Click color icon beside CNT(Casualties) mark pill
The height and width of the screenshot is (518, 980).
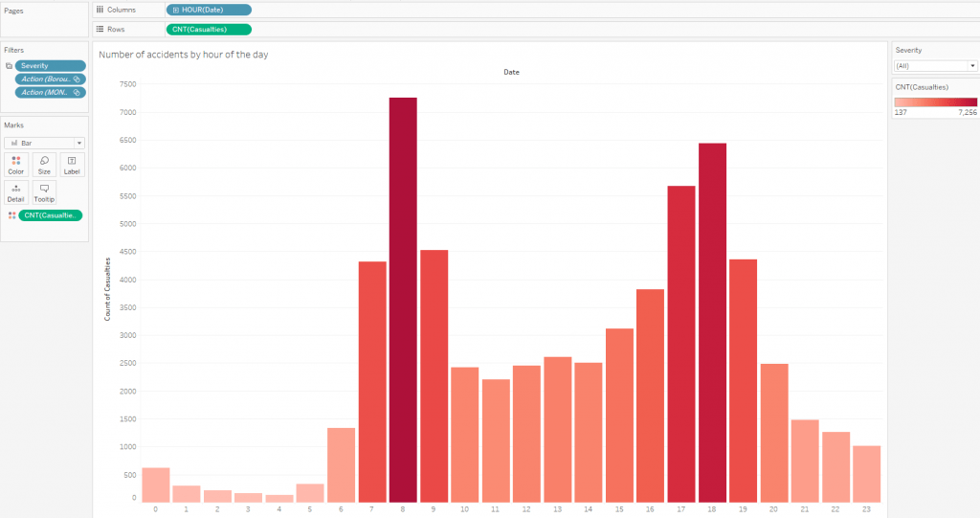click(x=11, y=215)
